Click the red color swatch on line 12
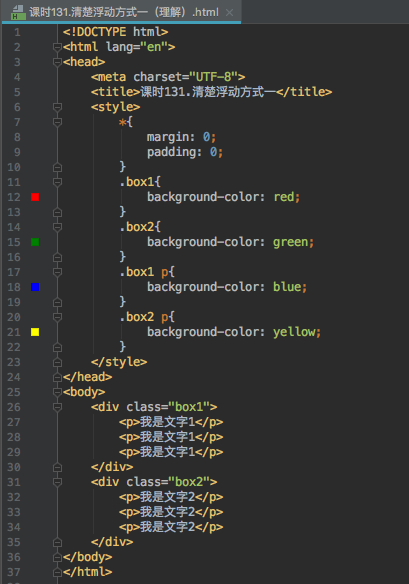409x584 pixels. tap(35, 197)
